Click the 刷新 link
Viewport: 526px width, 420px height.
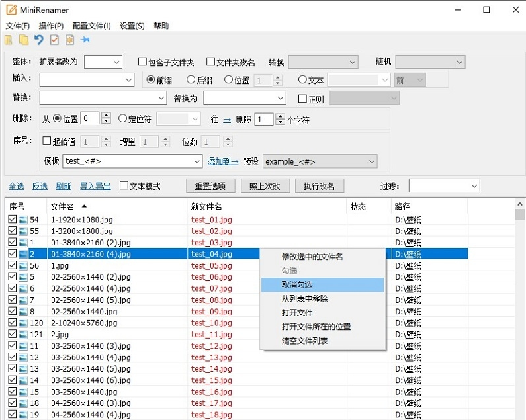[x=64, y=186]
